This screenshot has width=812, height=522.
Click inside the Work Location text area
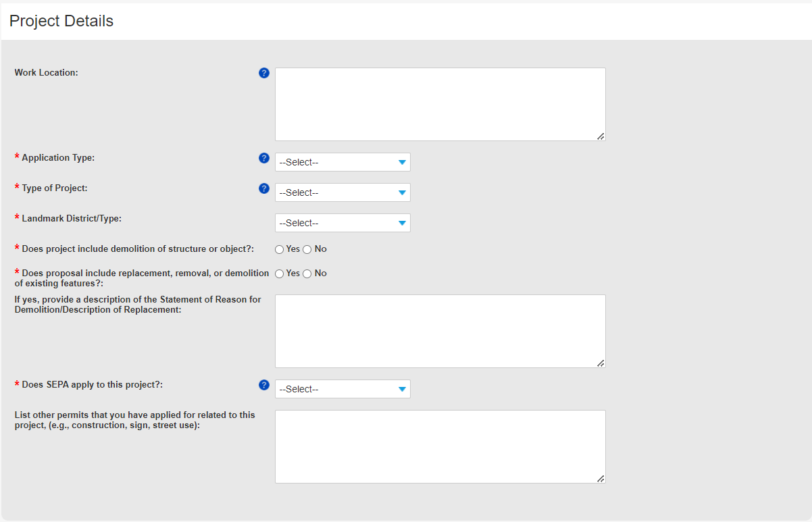(440, 104)
